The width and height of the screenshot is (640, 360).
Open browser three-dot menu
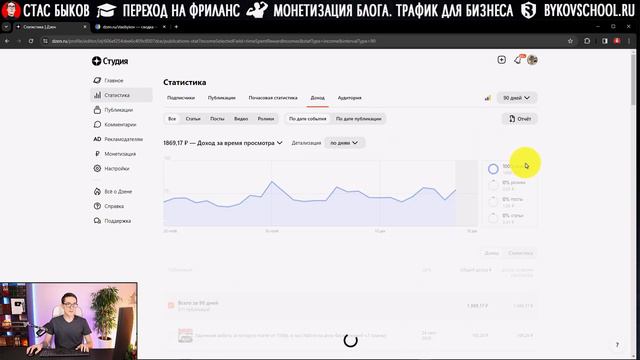[629, 41]
